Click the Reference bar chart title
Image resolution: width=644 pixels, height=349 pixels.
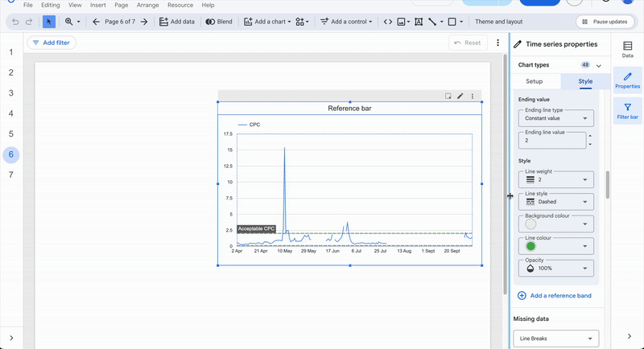(x=349, y=109)
